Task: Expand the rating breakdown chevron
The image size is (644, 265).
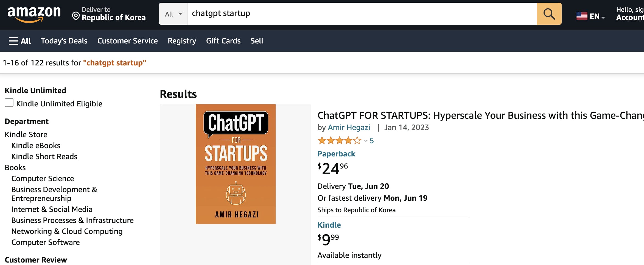Action: [366, 141]
